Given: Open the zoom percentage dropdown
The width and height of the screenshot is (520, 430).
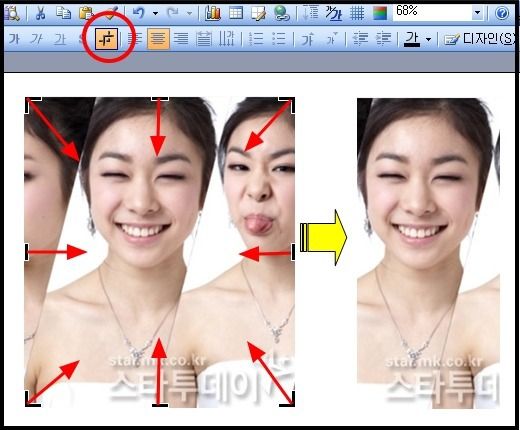Looking at the screenshot, I should pos(478,13).
